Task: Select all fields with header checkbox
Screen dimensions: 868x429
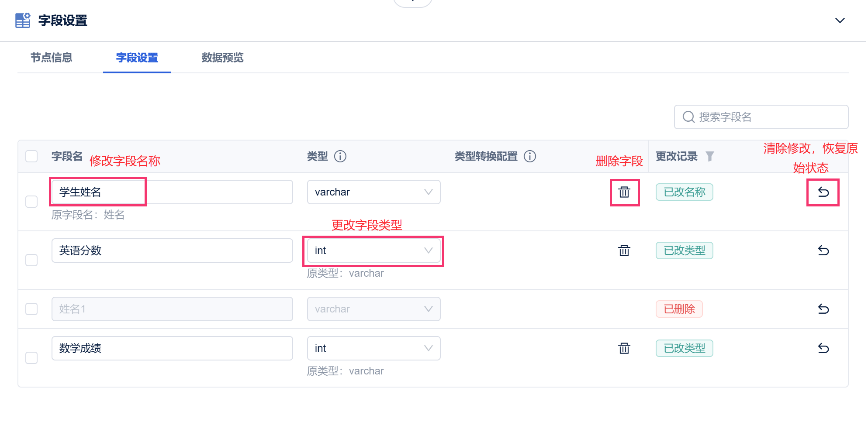Action: point(31,156)
